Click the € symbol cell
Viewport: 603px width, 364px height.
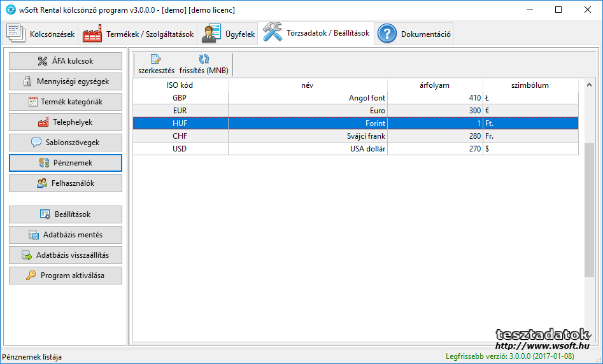530,111
